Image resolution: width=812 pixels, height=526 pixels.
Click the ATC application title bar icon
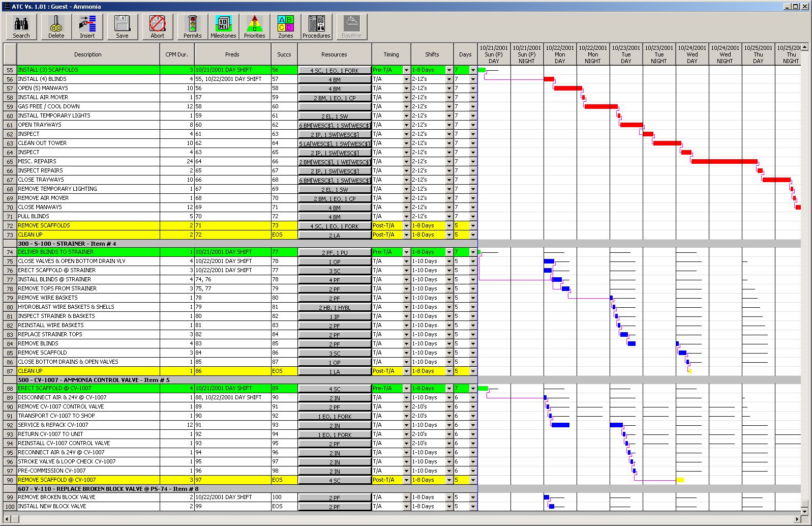pyautogui.click(x=7, y=7)
